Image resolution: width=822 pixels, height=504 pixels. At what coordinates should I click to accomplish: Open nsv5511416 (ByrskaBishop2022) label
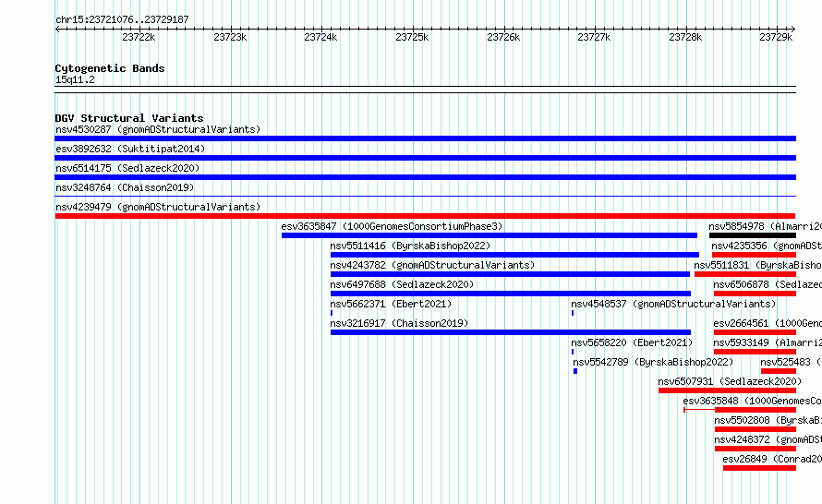[410, 246]
